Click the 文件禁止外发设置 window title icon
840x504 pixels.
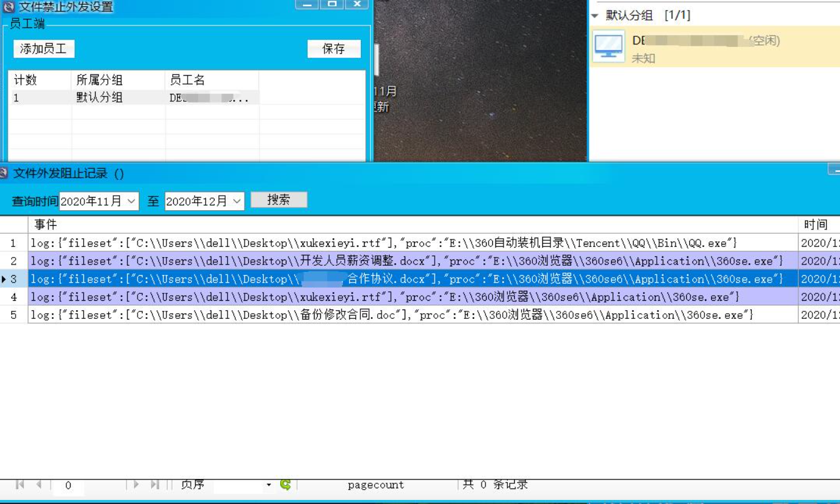(x=8, y=7)
